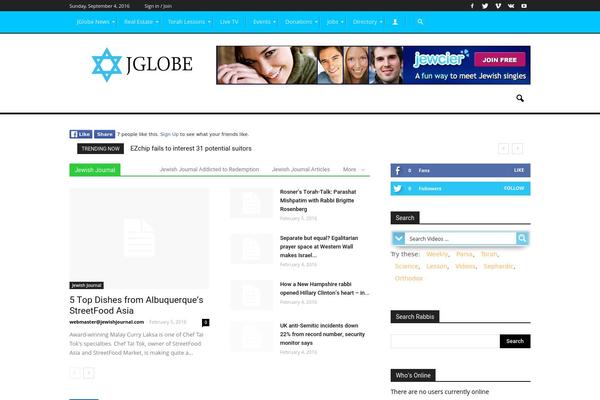Click the Twitter bird in Followers bar
This screenshot has width=600, height=400.
(398, 188)
